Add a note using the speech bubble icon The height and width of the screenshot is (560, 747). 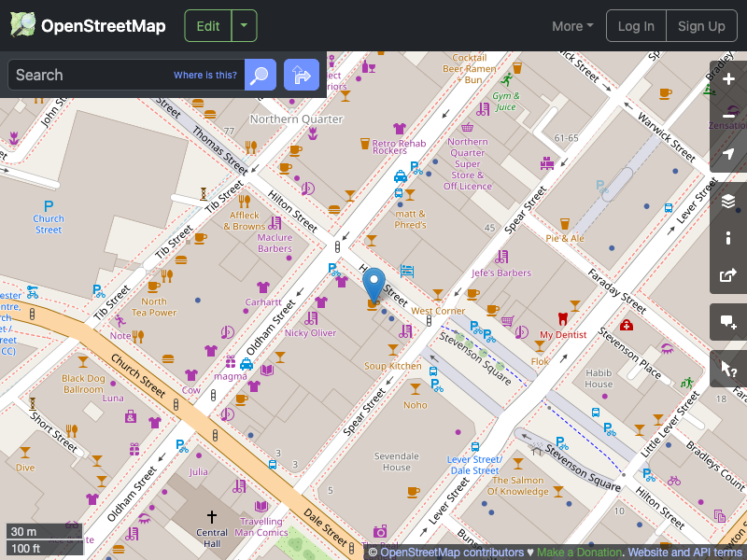pyautogui.click(x=728, y=322)
